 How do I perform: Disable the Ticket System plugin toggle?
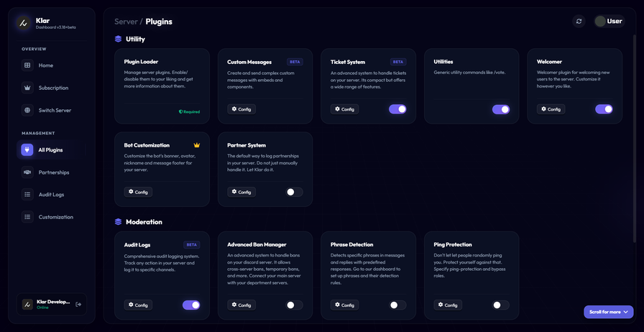pos(397,109)
